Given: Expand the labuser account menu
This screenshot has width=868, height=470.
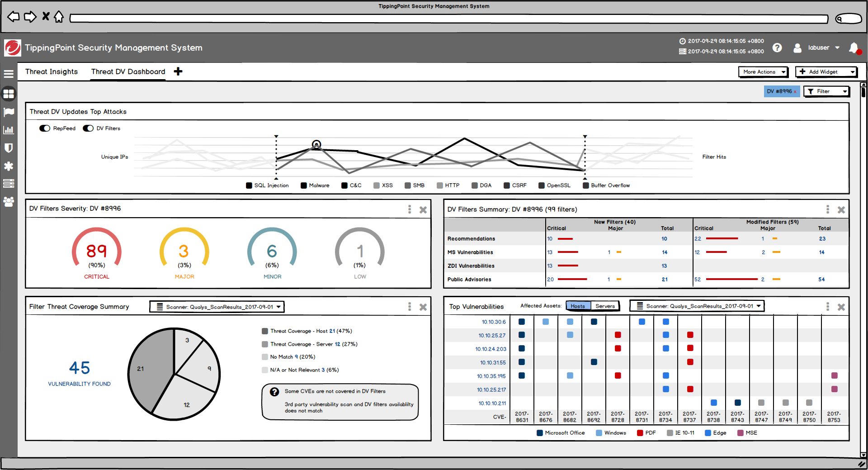Looking at the screenshot, I should pos(837,47).
